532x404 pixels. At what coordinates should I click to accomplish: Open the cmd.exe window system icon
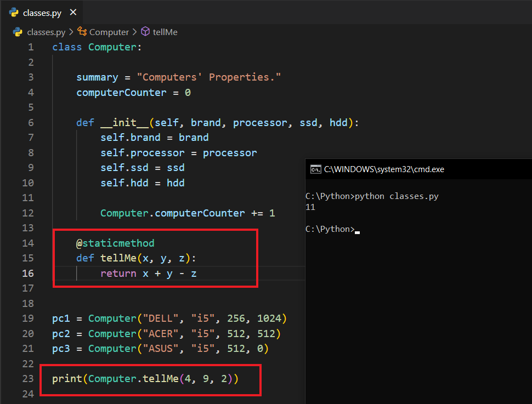click(315, 169)
